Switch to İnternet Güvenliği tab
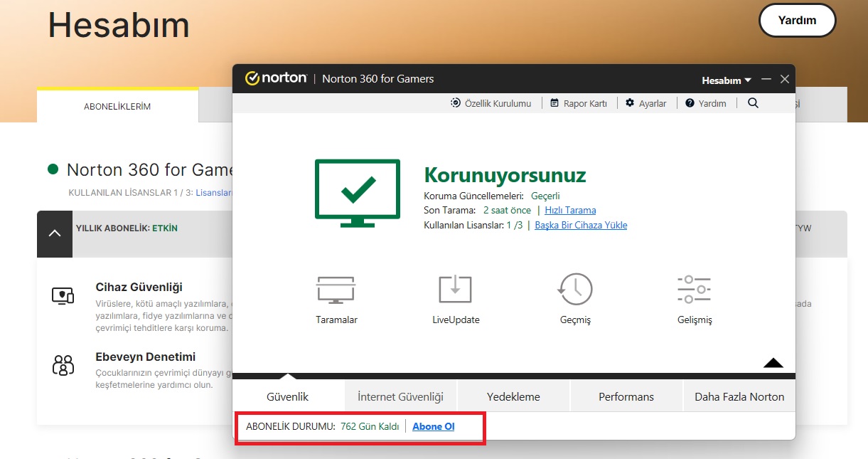The image size is (868, 459). [x=401, y=396]
